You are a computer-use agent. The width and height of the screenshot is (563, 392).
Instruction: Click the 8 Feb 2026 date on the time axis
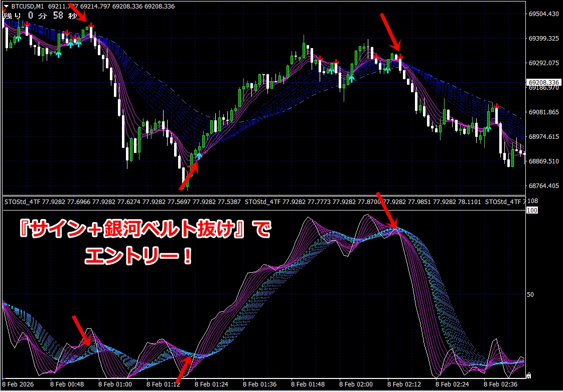click(x=18, y=384)
